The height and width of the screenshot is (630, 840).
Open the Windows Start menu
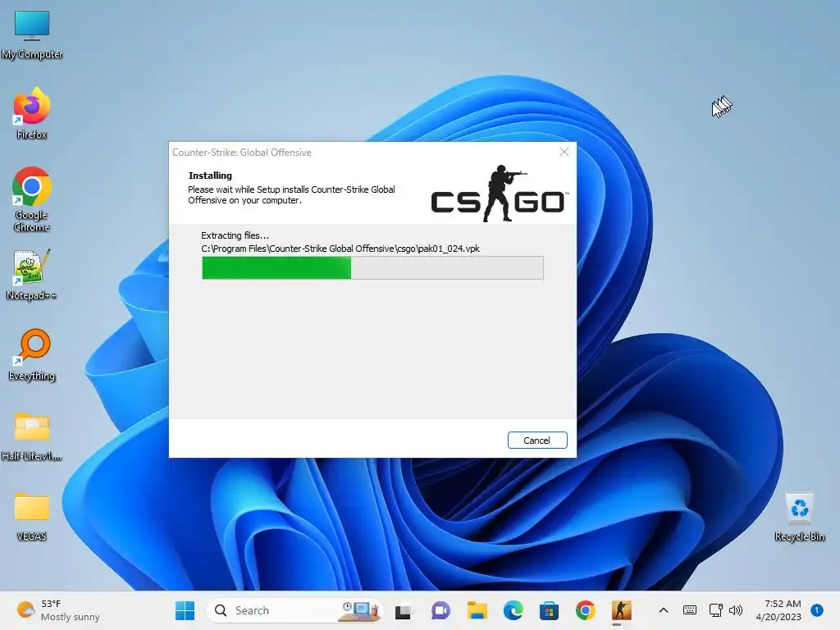coord(185,610)
